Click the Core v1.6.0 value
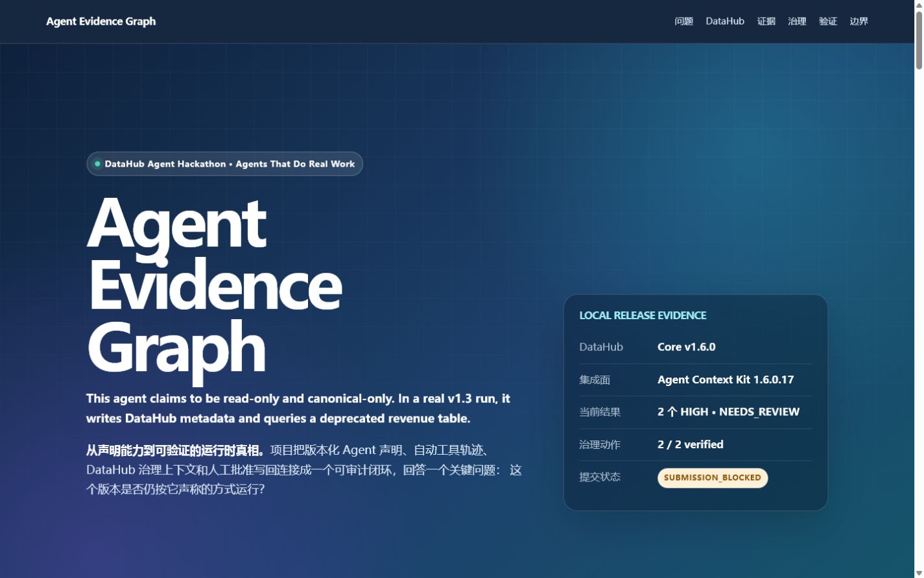 pos(686,347)
